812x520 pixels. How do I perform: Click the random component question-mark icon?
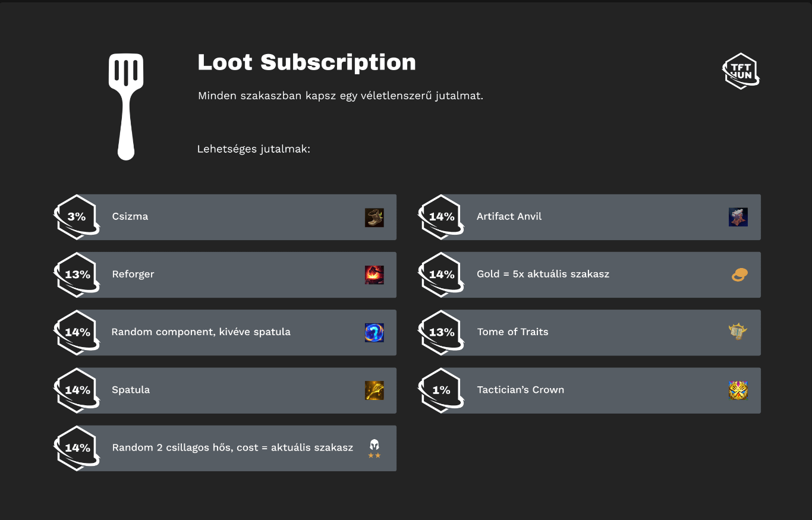point(374,333)
